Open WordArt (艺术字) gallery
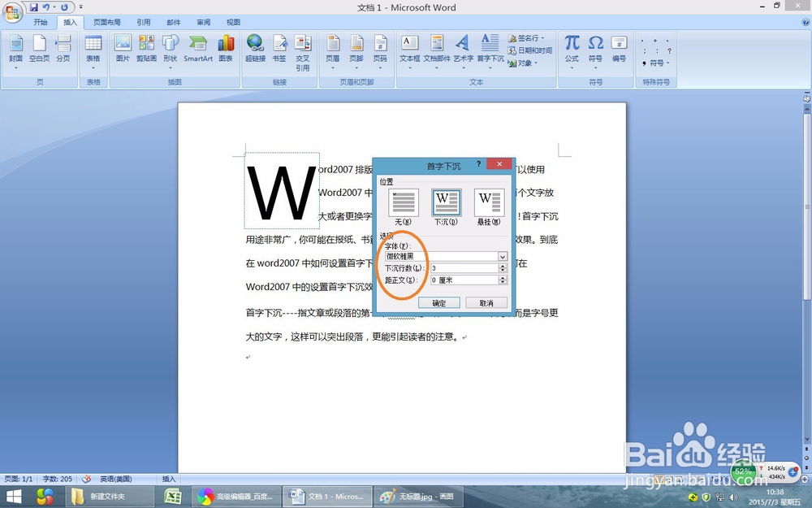Image resolution: width=812 pixels, height=508 pixels. click(463, 51)
